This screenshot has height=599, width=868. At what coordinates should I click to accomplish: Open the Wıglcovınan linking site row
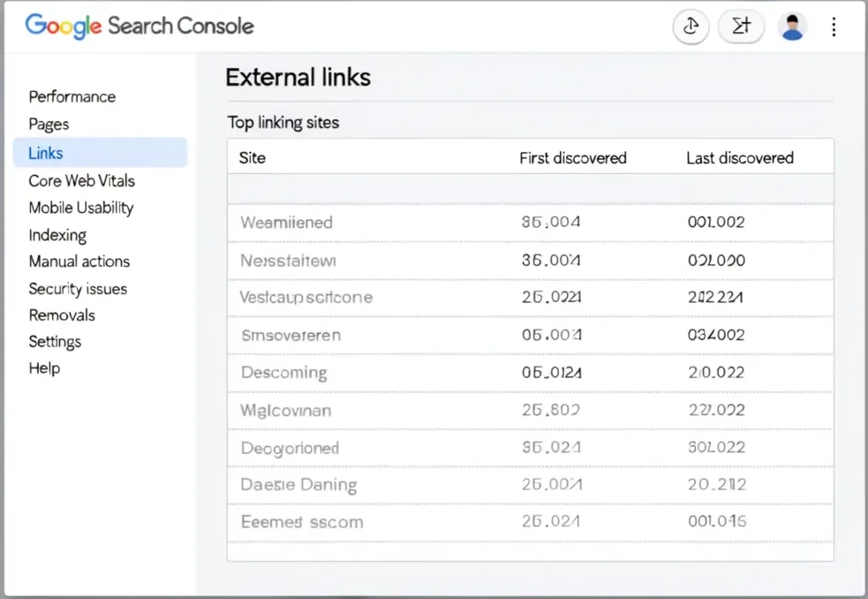pyautogui.click(x=531, y=411)
